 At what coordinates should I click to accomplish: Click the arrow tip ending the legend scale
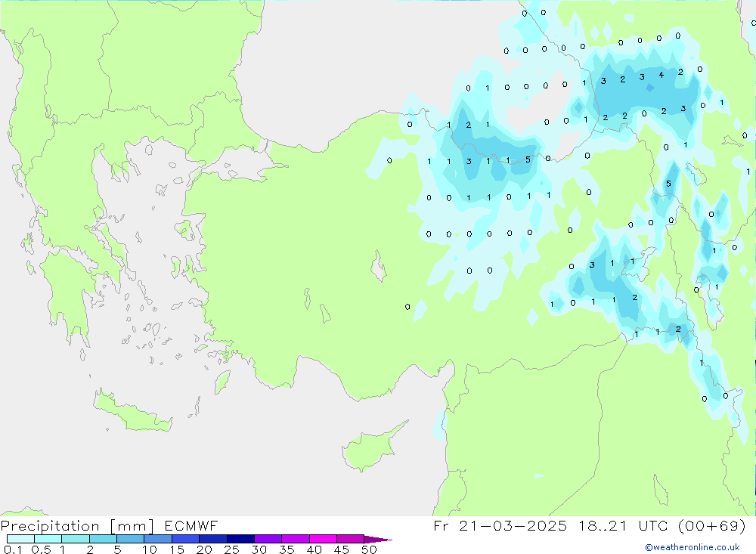(378, 540)
